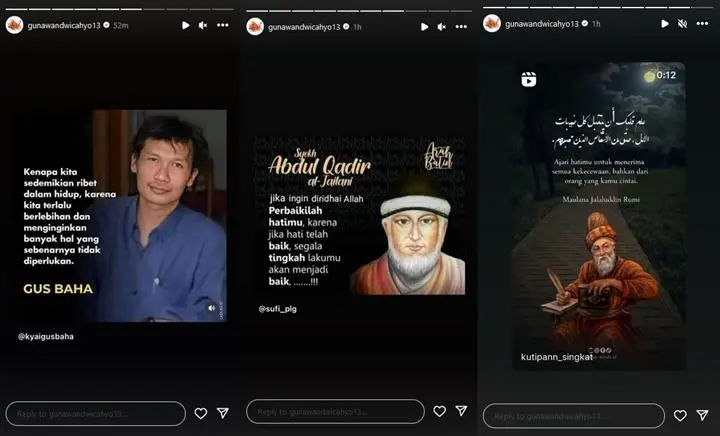Click the profile avatar on the Gus Baha story
The image size is (720, 436).
[14, 25]
